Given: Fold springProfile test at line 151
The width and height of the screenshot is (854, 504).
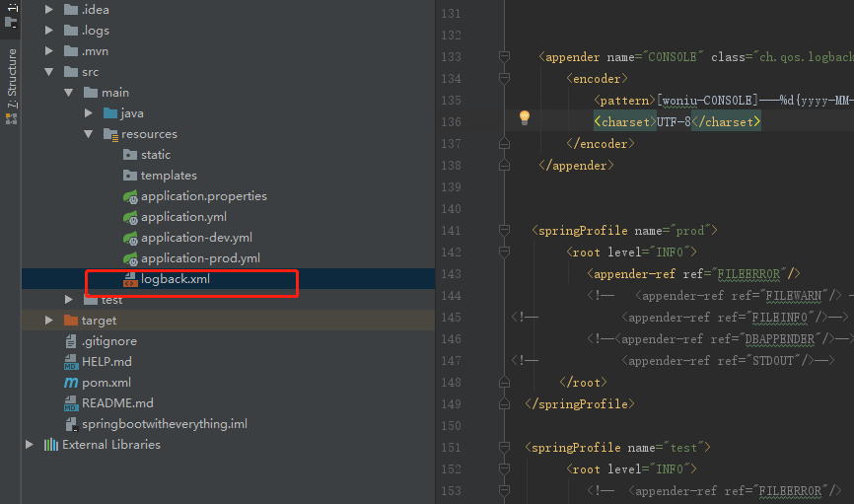Looking at the screenshot, I should [x=504, y=448].
